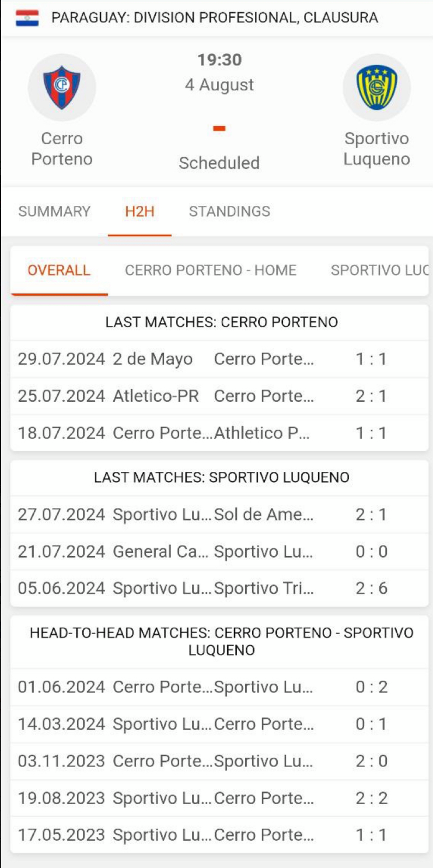Select the partially visible SPORTIVO LUQUENO filter tab

(379, 271)
